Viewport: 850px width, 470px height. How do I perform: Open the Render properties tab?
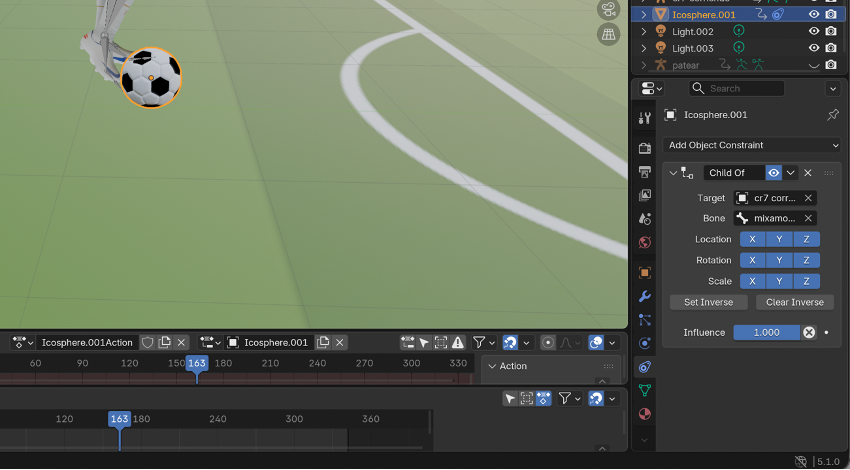click(645, 148)
